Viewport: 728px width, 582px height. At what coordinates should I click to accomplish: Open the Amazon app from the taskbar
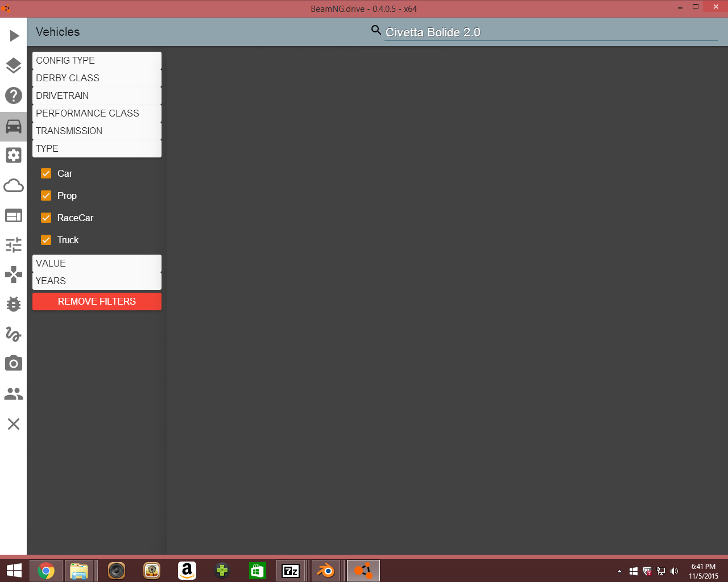[x=187, y=571]
